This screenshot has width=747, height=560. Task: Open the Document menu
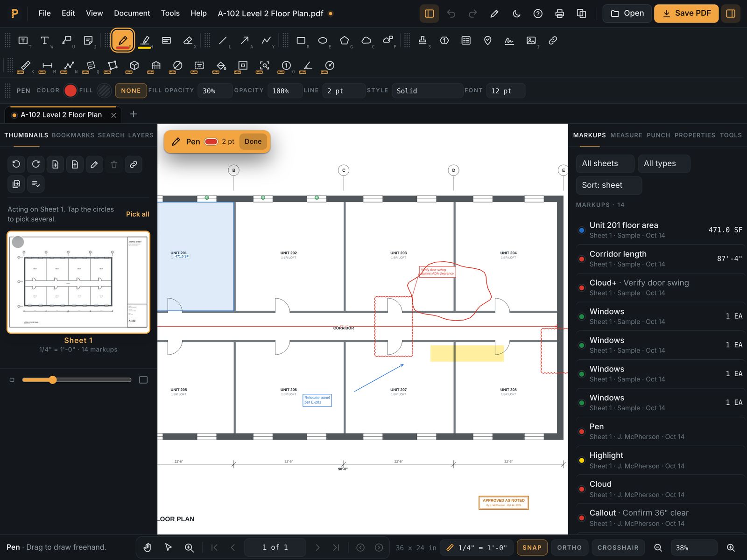pos(132,13)
